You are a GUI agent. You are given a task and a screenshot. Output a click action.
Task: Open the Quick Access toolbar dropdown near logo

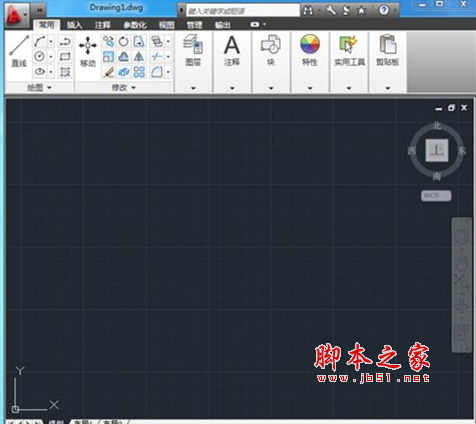[x=40, y=10]
